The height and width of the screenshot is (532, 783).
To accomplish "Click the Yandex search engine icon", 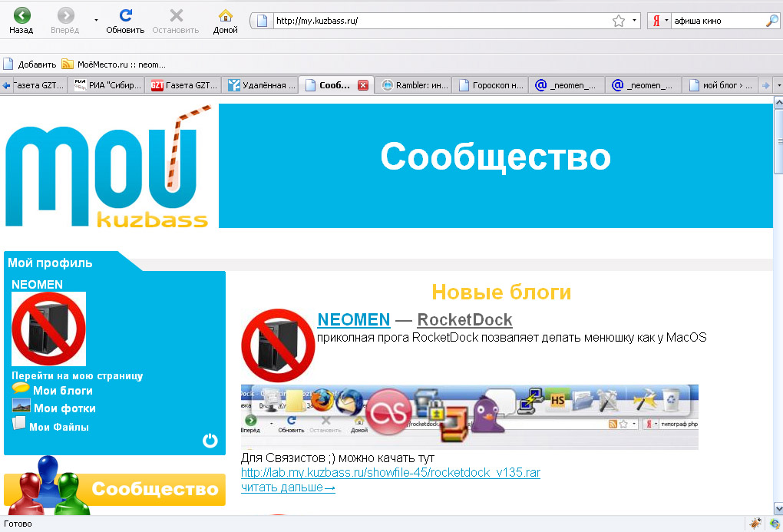I will point(656,21).
